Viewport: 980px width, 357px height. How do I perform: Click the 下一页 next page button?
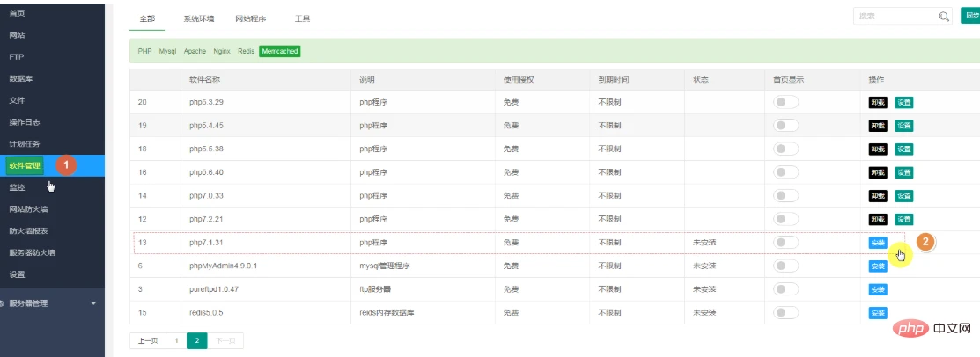point(225,341)
